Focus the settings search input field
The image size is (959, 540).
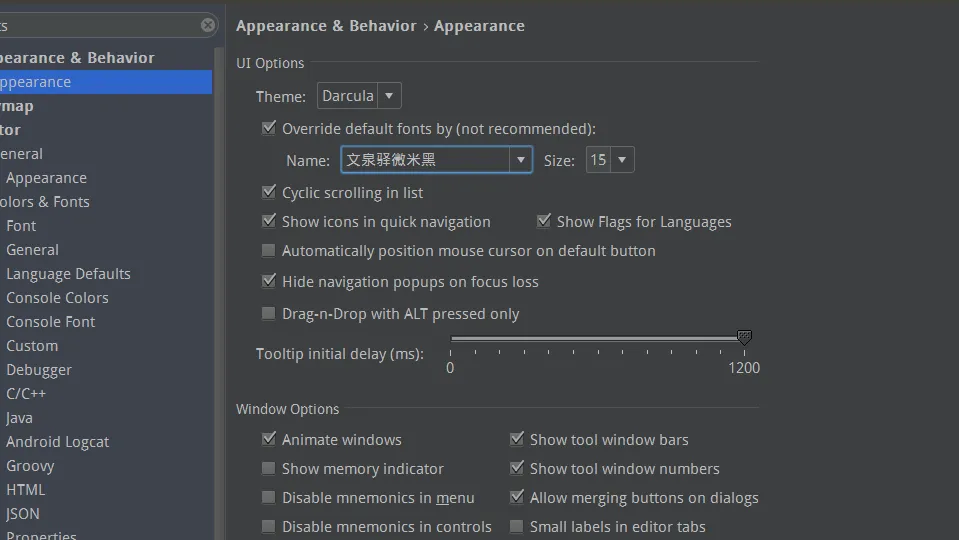tap(100, 25)
